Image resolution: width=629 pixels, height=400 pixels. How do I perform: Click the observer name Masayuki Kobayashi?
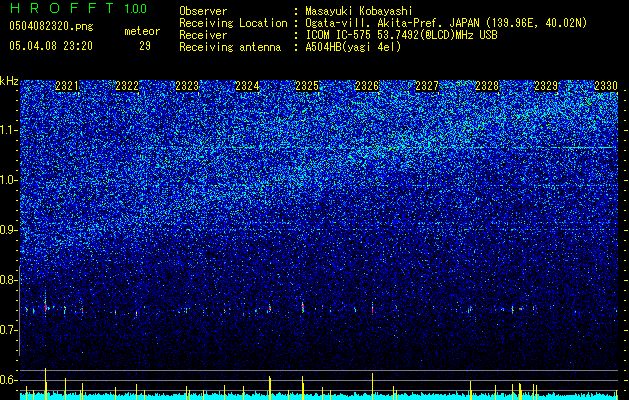coord(359,11)
